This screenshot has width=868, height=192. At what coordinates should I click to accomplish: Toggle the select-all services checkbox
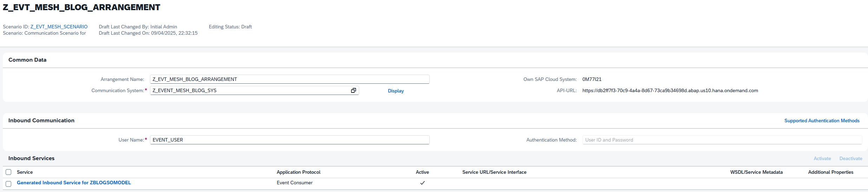coord(8,172)
